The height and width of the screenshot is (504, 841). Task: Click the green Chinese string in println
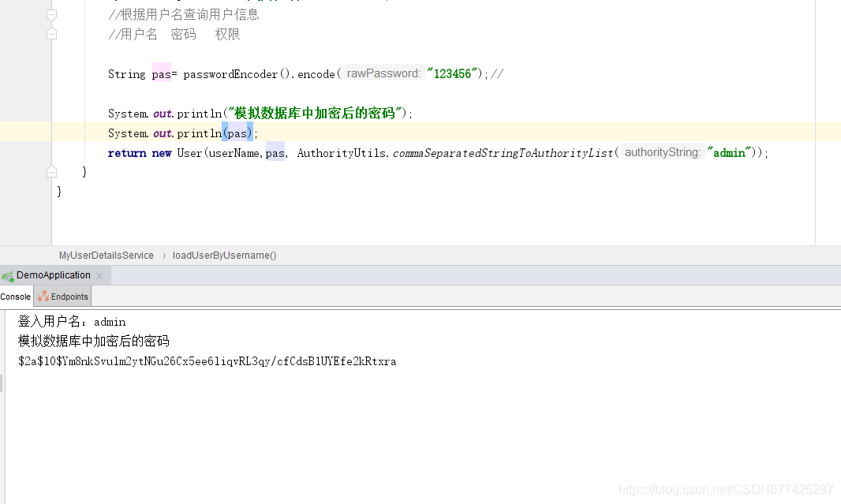[315, 113]
